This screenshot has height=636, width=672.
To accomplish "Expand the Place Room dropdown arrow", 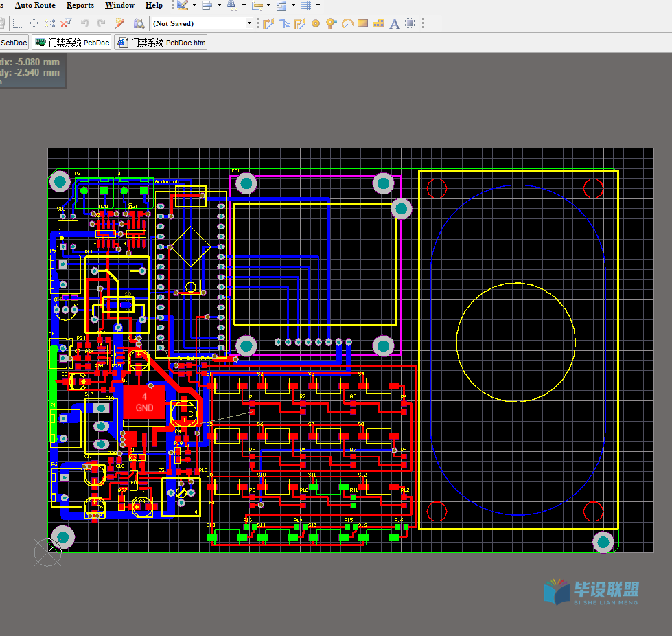I will tap(294, 5).
